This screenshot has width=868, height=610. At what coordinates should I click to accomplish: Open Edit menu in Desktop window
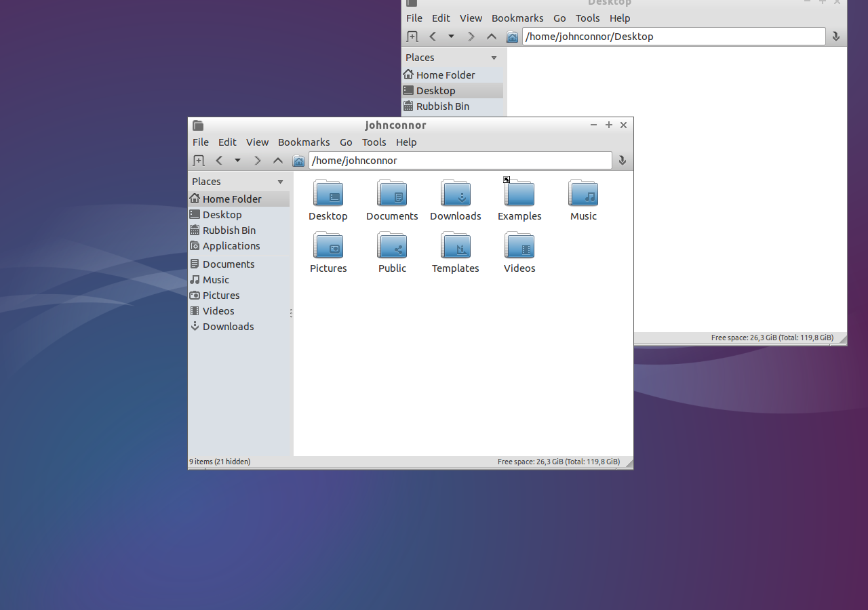[x=441, y=18]
